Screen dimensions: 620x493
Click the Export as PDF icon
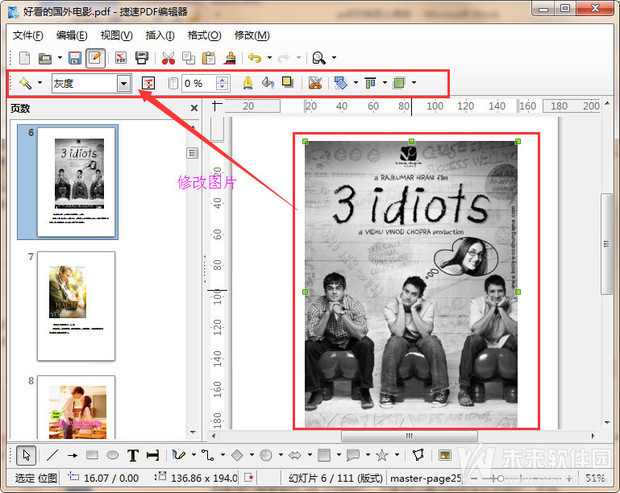click(x=121, y=58)
